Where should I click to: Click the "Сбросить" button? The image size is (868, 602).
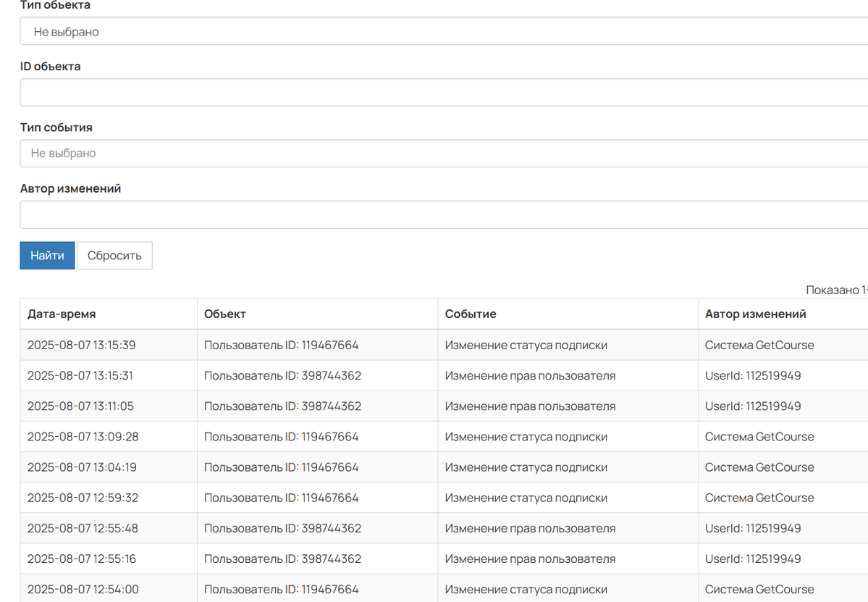click(x=114, y=256)
